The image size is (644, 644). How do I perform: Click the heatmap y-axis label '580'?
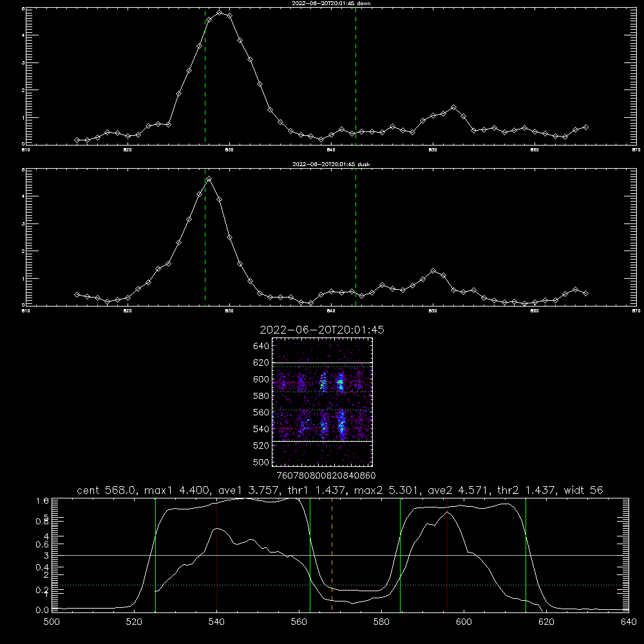[261, 396]
